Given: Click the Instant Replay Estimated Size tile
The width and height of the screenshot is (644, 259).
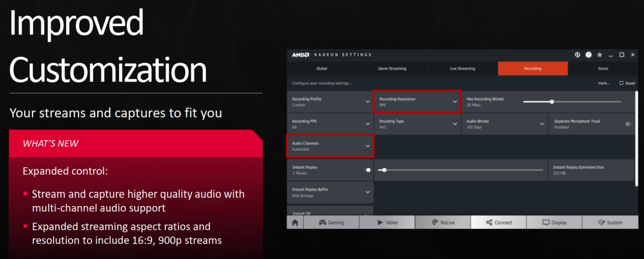Looking at the screenshot, I should [591, 170].
